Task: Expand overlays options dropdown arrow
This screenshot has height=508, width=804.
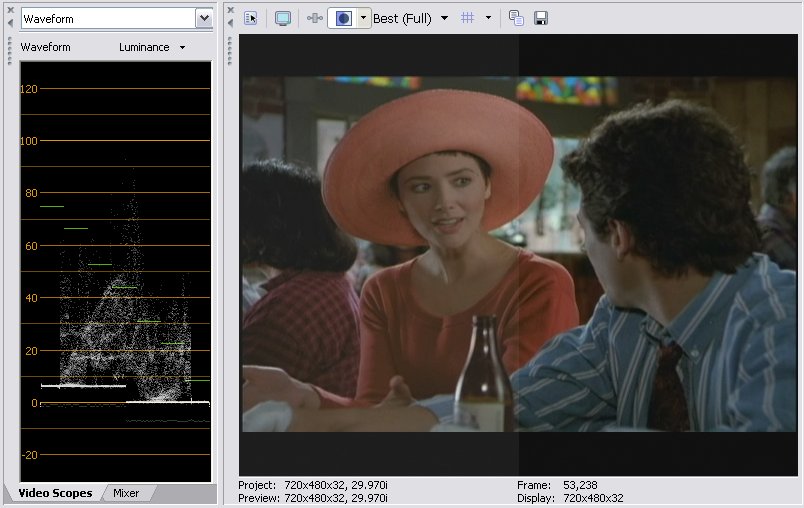Action: coord(488,18)
